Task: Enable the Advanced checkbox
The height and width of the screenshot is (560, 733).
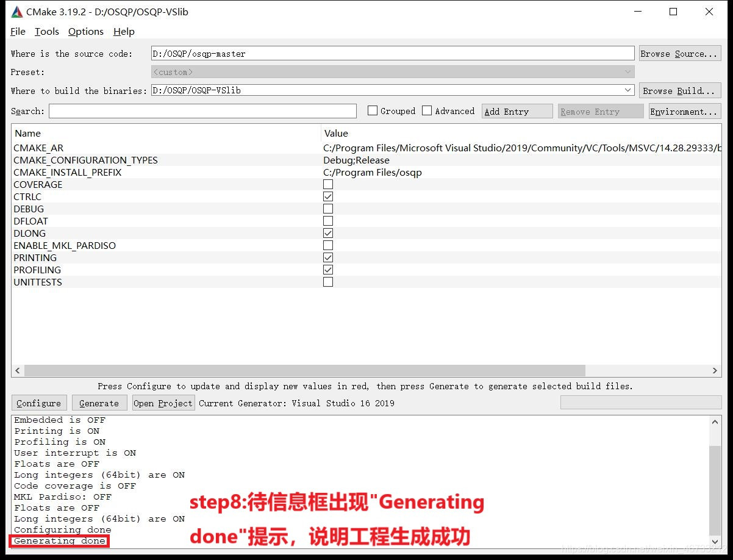Action: (427, 110)
